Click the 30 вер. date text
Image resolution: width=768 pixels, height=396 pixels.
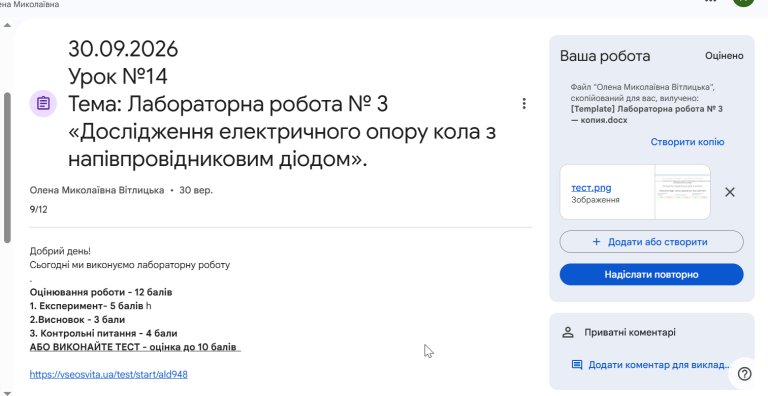[x=196, y=190]
